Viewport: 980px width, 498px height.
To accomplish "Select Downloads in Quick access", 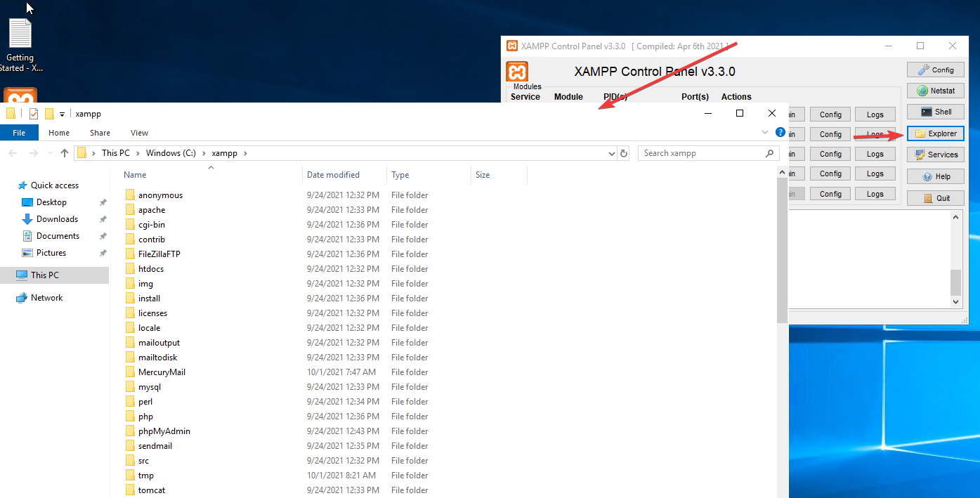I will tap(57, 219).
